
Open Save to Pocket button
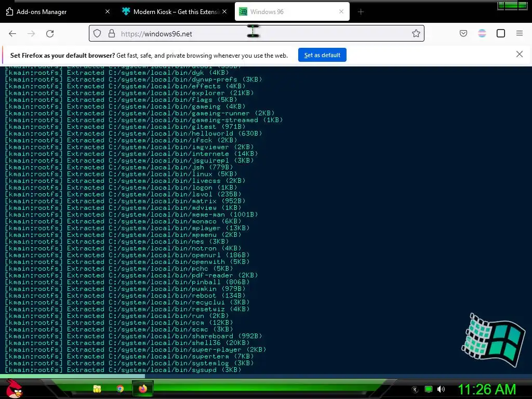pyautogui.click(x=463, y=33)
